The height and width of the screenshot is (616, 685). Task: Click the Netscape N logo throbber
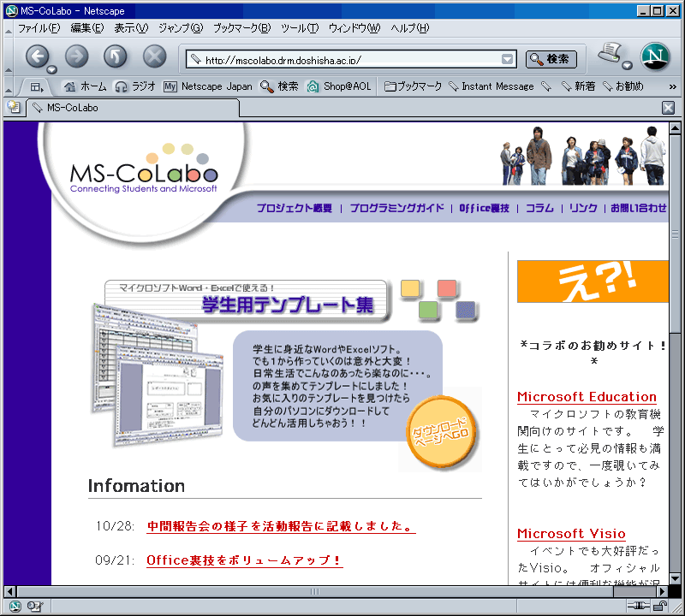point(655,56)
